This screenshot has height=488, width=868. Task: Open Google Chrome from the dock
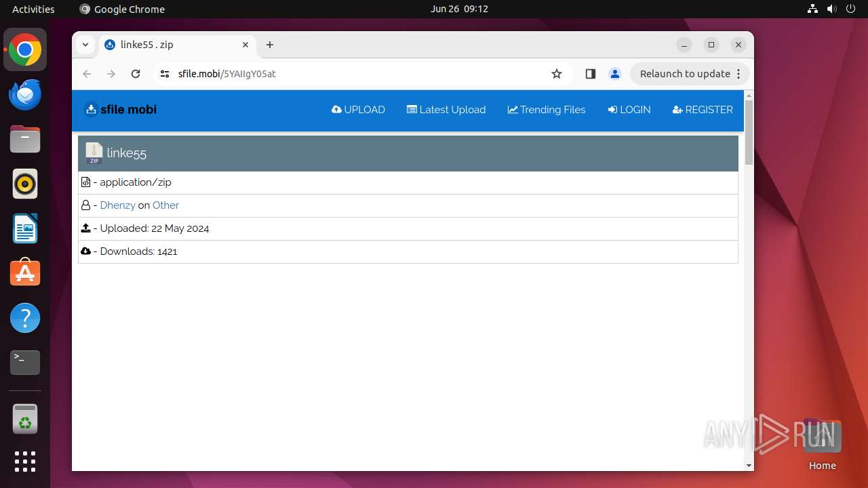[x=25, y=50]
